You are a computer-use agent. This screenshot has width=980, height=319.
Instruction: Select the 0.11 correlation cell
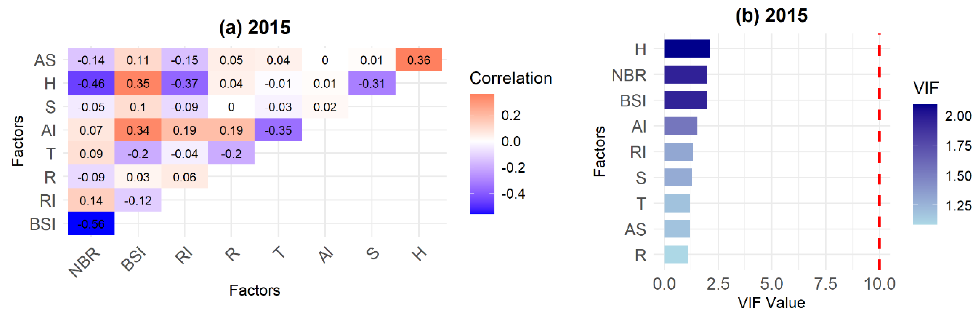coord(138,60)
